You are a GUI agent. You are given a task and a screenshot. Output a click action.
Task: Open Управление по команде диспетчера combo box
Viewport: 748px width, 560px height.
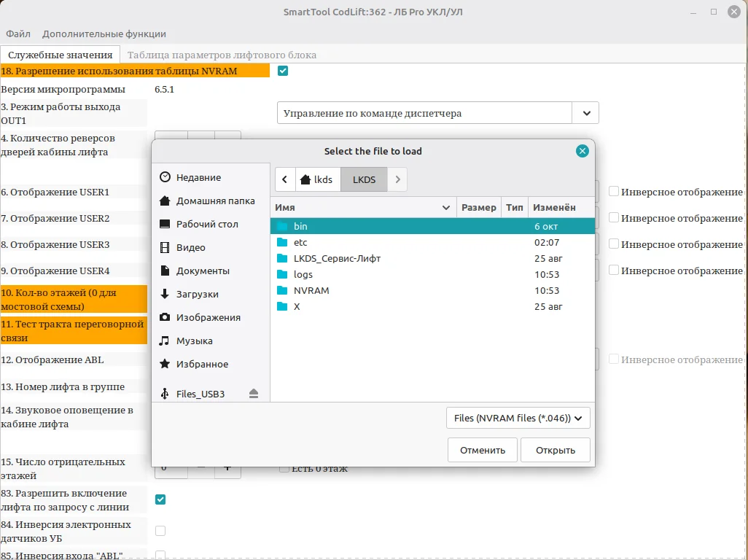coord(424,113)
